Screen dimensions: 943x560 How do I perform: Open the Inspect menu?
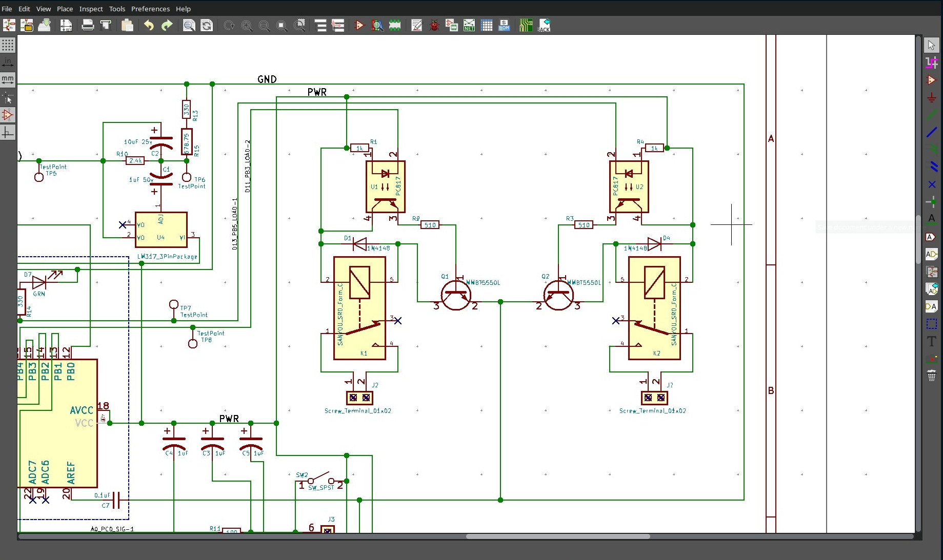click(x=91, y=9)
